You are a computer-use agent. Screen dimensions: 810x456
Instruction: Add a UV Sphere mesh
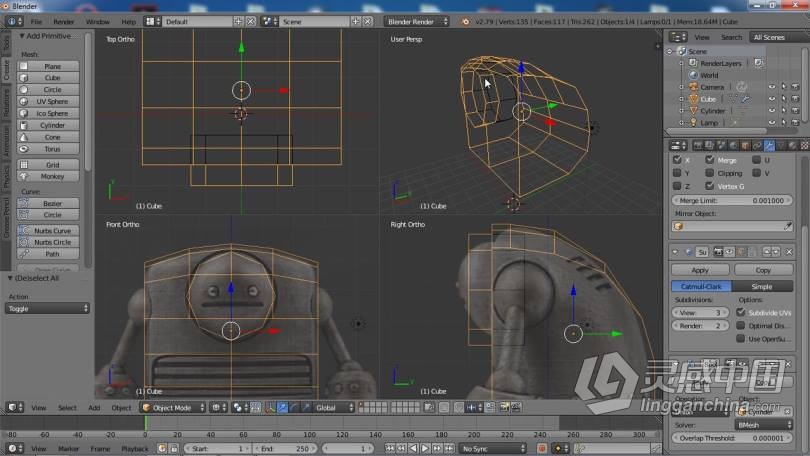click(48, 101)
